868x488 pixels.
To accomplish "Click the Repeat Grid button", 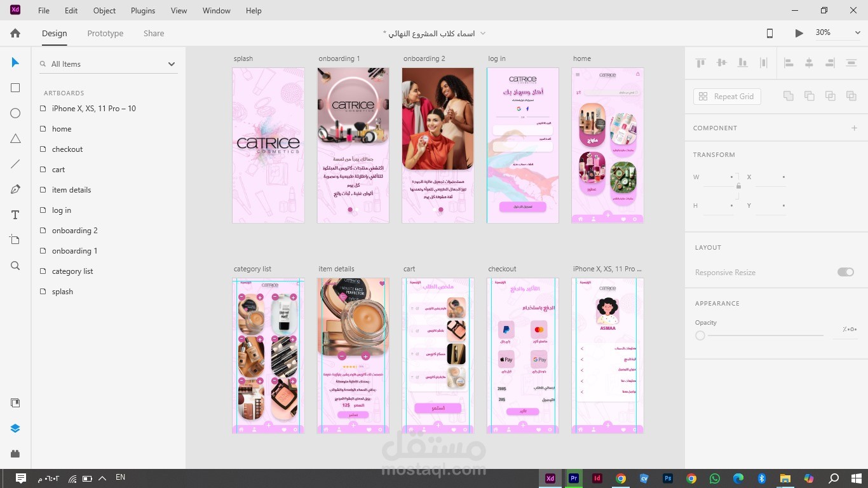I will (727, 96).
